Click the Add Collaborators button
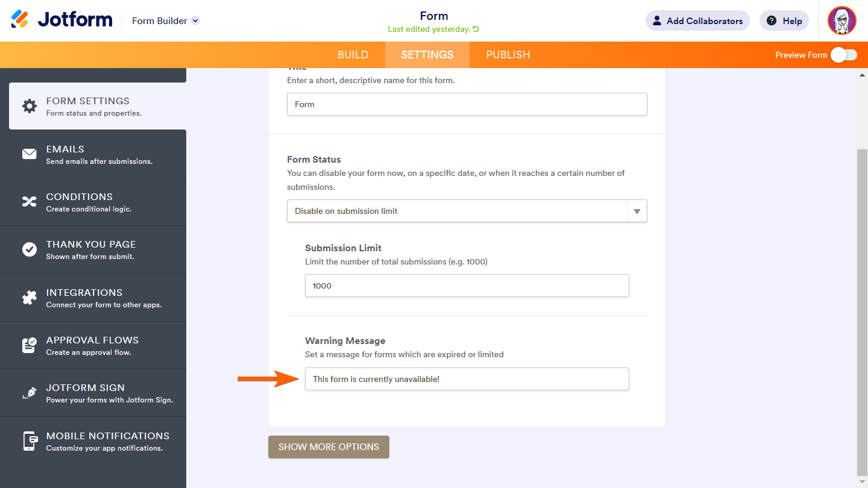Screen dimensions: 868x488 pyautogui.click(x=697, y=21)
